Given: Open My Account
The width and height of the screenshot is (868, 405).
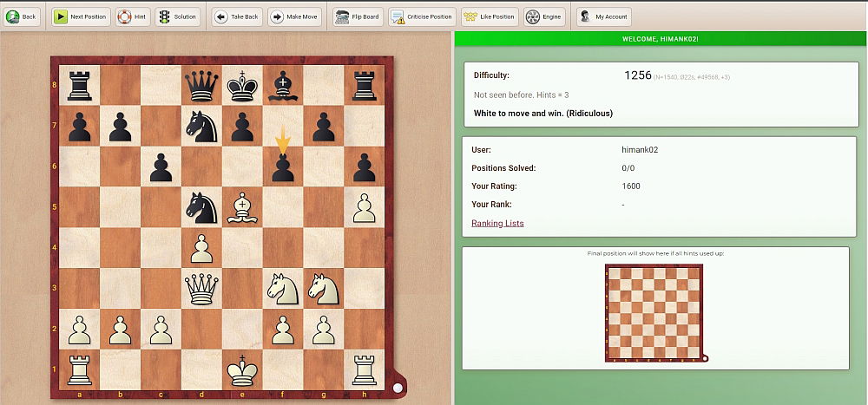Looking at the screenshot, I should click(x=603, y=16).
